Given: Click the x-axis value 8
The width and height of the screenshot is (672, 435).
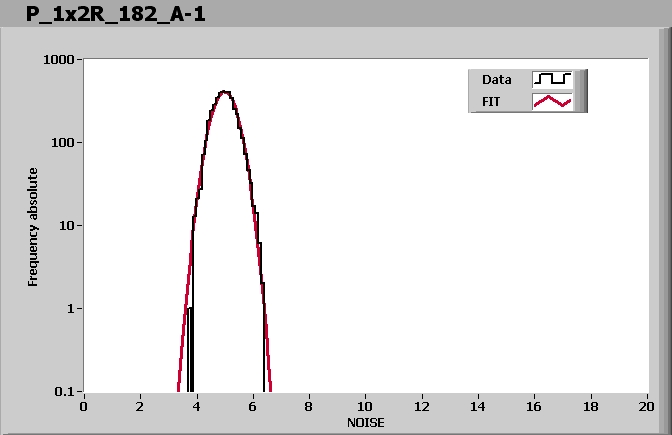Looking at the screenshot, I should pyautogui.click(x=309, y=407).
